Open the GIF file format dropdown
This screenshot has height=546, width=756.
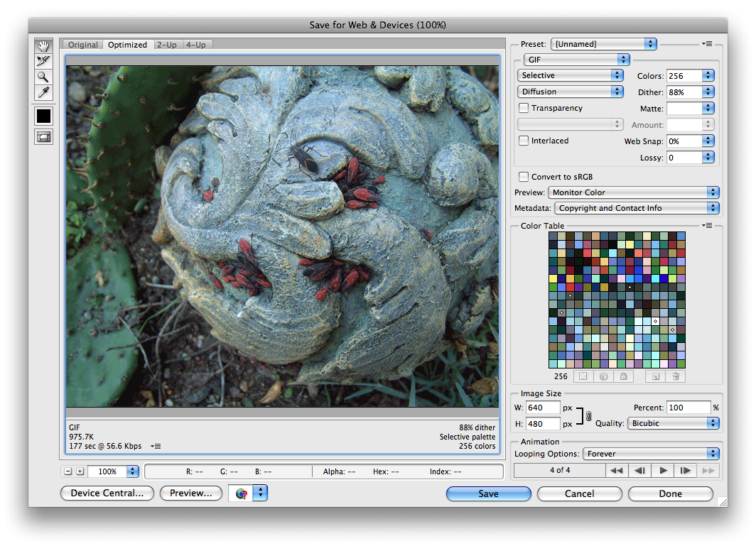point(576,60)
